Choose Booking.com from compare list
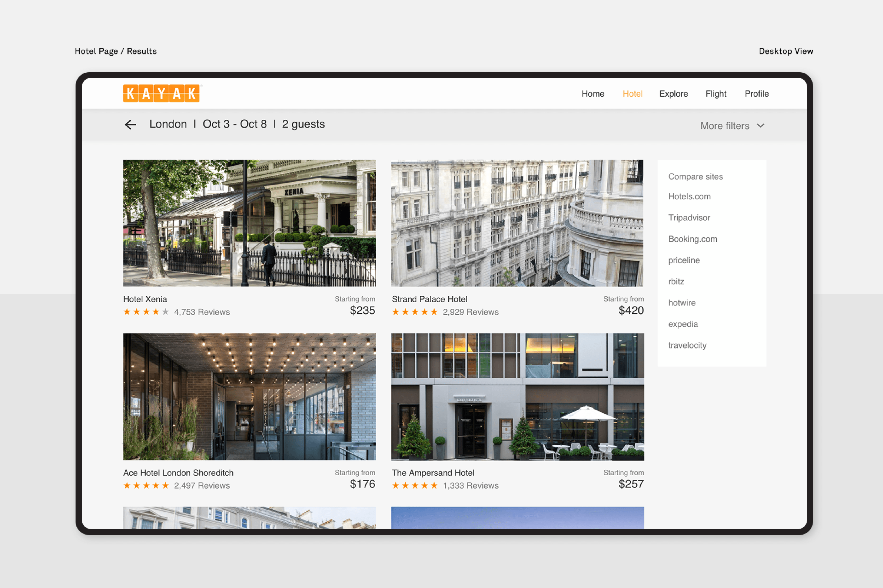The width and height of the screenshot is (883, 588). coord(692,239)
